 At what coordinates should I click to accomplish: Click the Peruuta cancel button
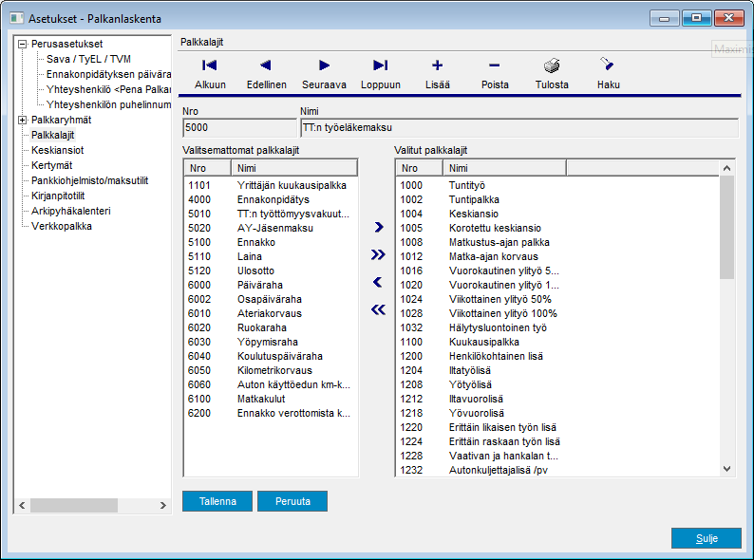[292, 501]
